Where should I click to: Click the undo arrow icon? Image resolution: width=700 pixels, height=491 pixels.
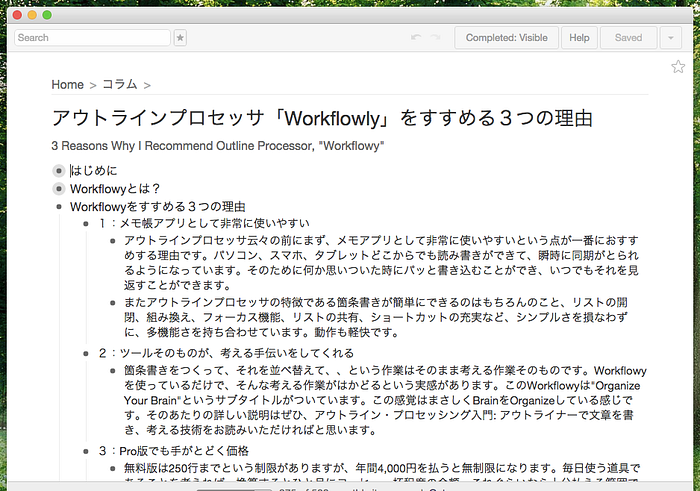416,37
